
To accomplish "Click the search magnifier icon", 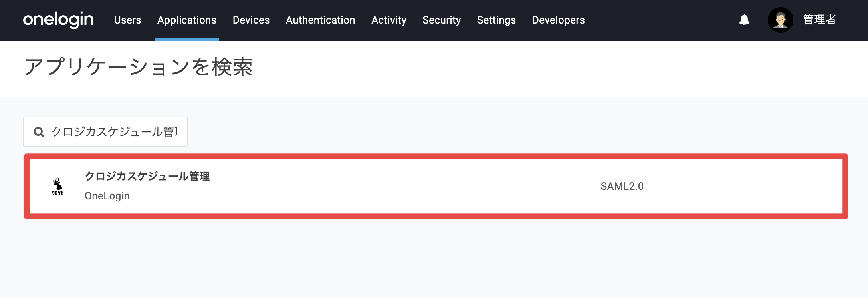I will (x=39, y=132).
